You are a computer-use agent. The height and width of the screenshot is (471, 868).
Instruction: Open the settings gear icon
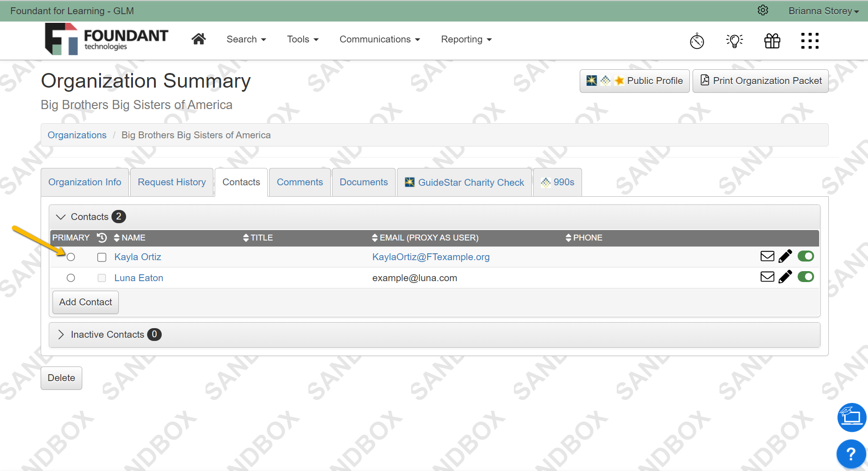(762, 10)
